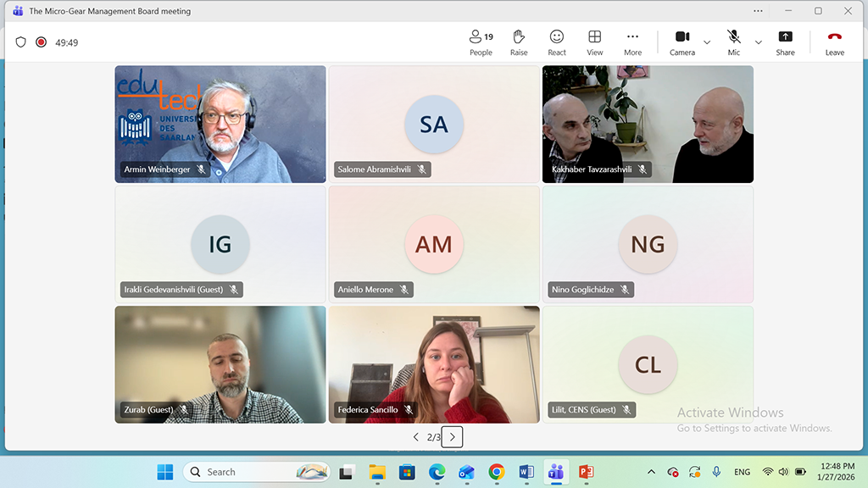Toggle the Camera on or off
The image size is (868, 488).
pos(682,42)
